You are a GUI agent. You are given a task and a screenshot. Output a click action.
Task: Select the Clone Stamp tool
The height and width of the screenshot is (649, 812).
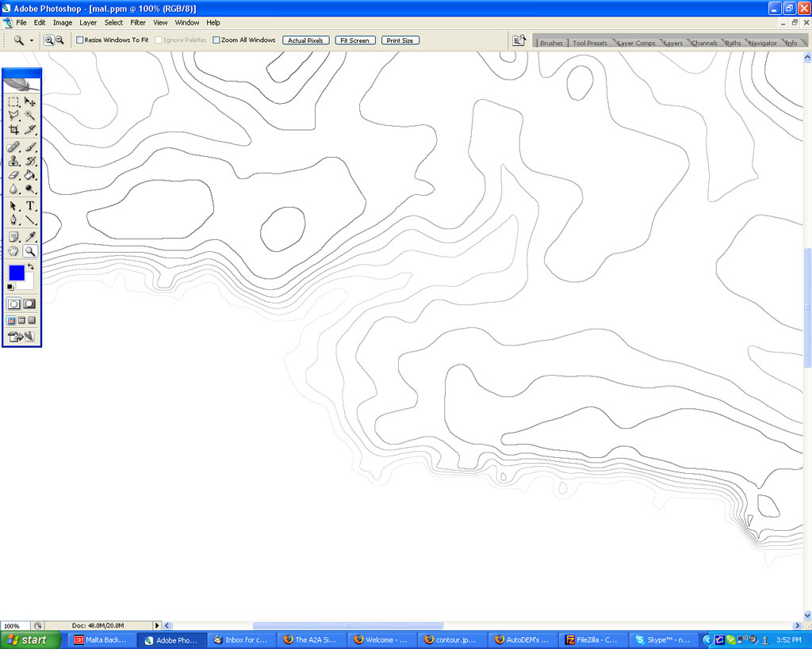click(x=13, y=161)
